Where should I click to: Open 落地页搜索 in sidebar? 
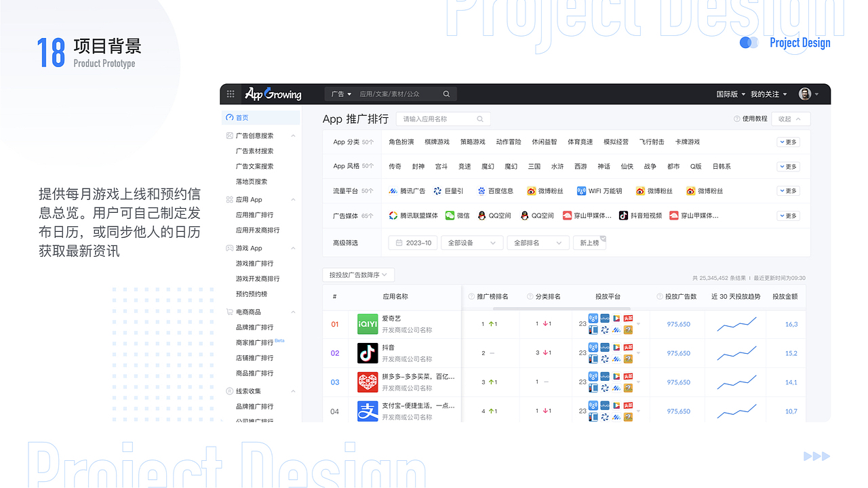click(251, 182)
